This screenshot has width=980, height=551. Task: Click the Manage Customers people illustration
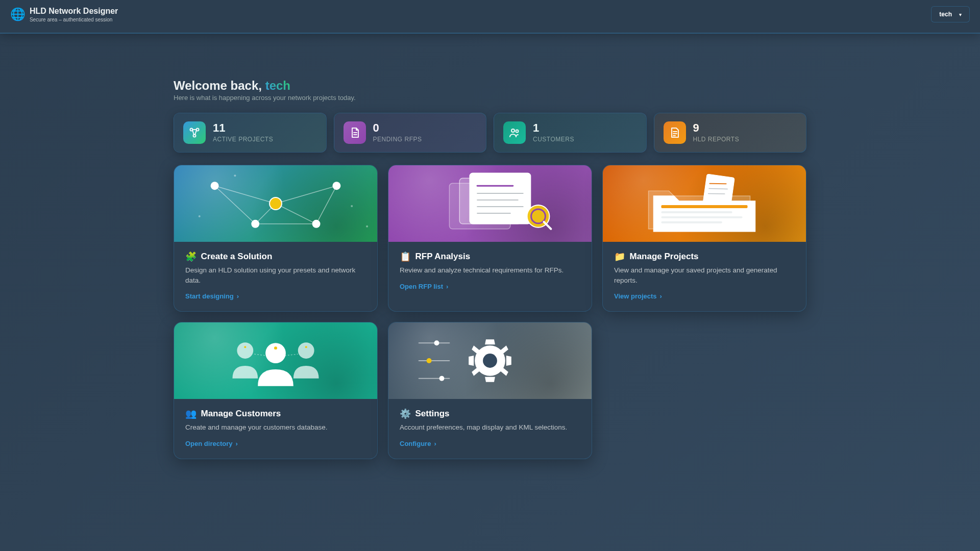276,361
